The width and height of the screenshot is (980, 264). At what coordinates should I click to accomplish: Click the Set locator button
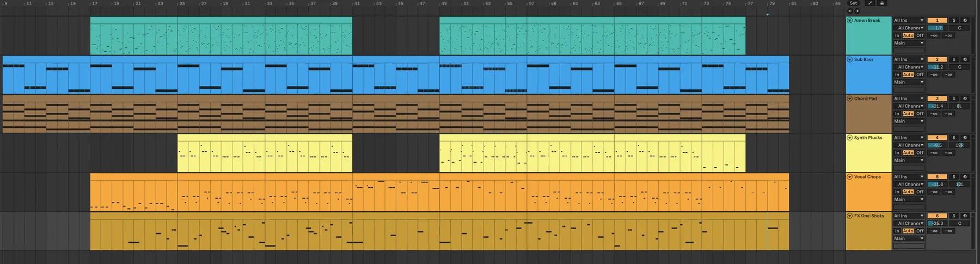click(x=853, y=3)
